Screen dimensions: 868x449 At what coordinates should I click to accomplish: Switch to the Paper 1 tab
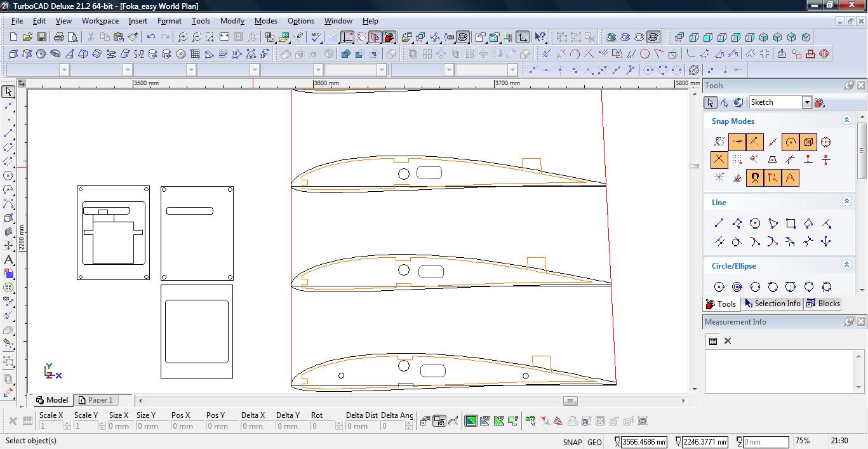tap(96, 400)
